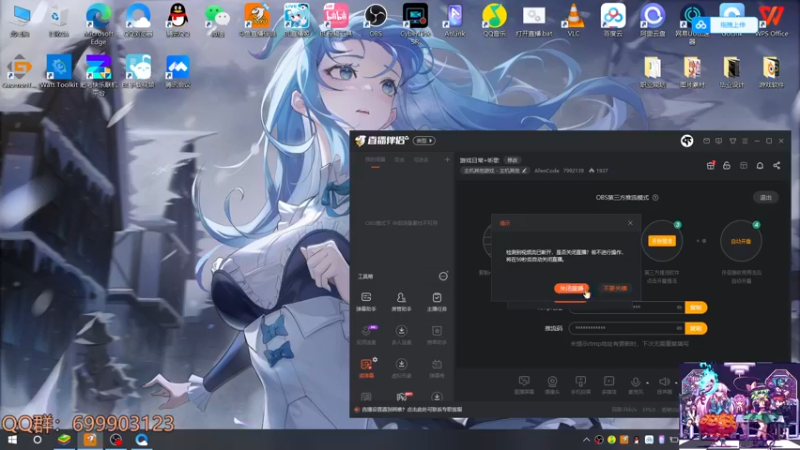This screenshot has height=450, width=800.
Task: Copy the rtmp address with 复制 button
Action: click(696, 308)
